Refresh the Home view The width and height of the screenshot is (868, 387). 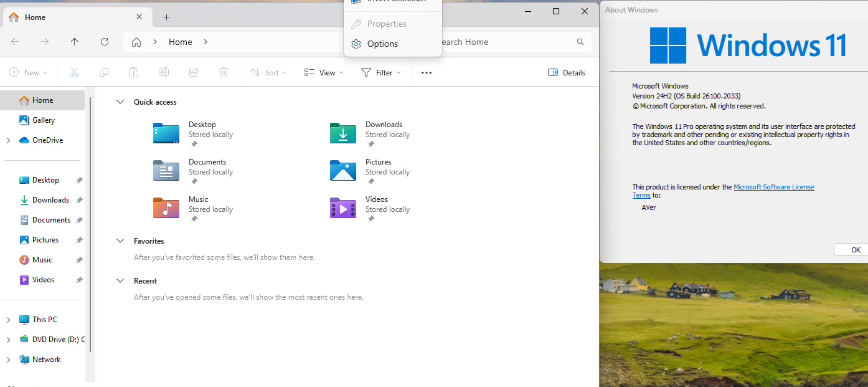point(105,42)
